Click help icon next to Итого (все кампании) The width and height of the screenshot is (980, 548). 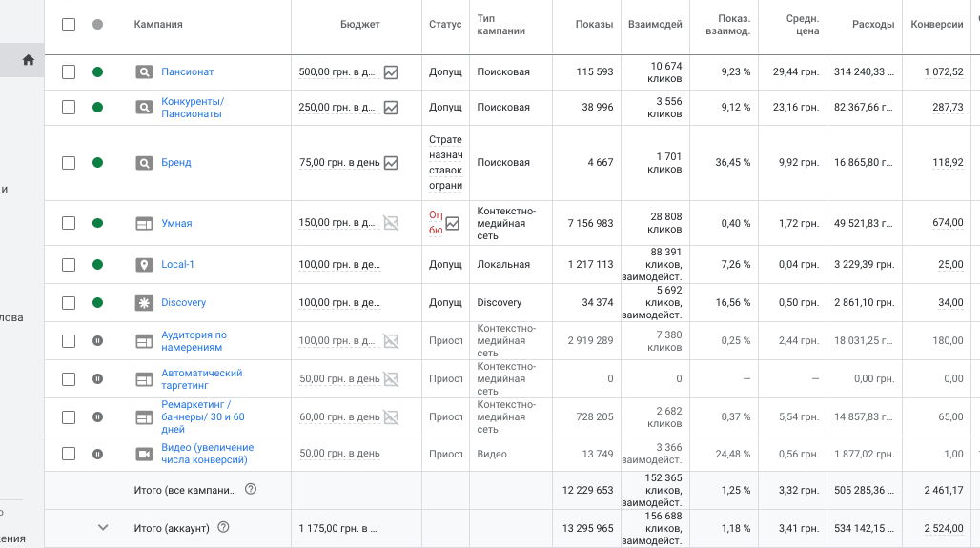(x=251, y=489)
